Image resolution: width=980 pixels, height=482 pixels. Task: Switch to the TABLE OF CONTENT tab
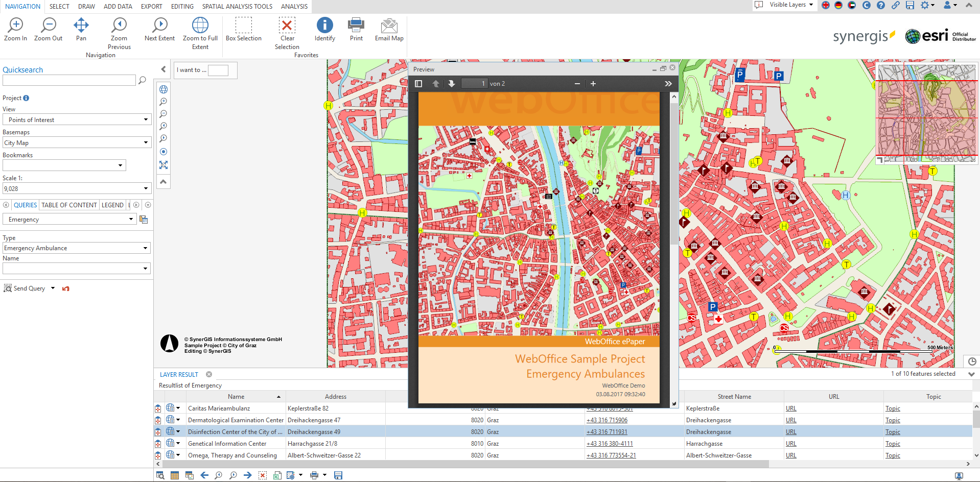click(x=68, y=205)
